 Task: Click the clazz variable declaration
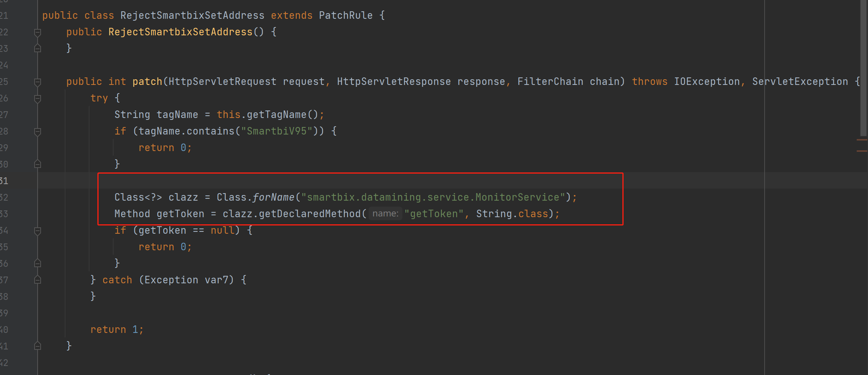point(183,197)
